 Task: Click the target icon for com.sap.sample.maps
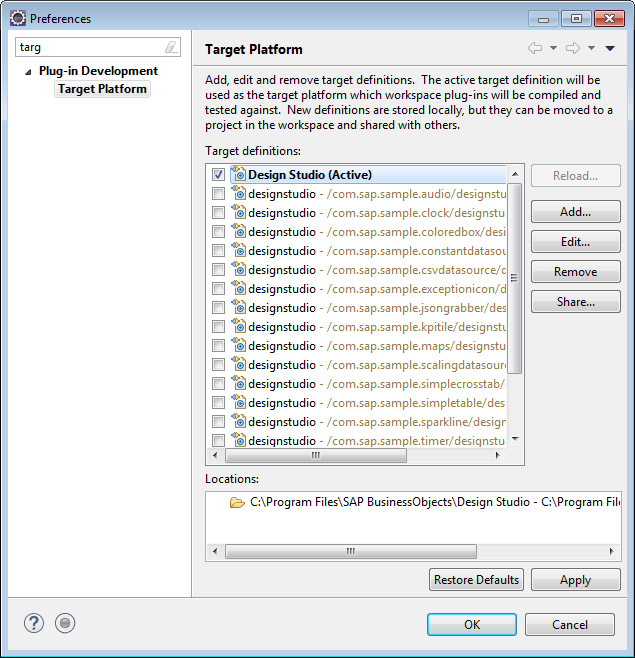pos(238,345)
